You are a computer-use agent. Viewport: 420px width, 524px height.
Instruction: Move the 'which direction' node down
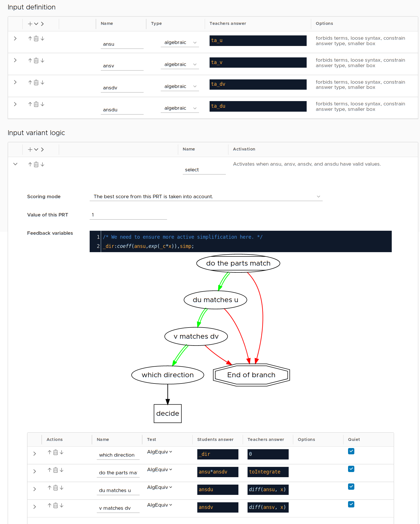click(x=62, y=452)
